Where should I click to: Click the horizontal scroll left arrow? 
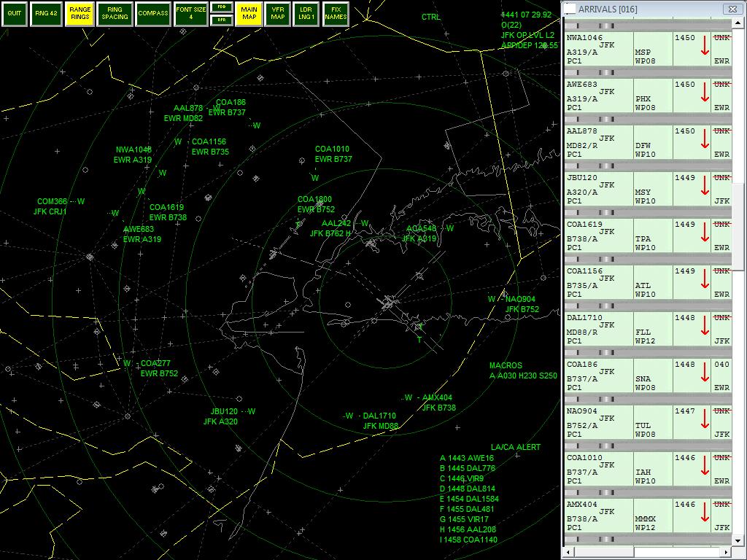tap(568, 552)
